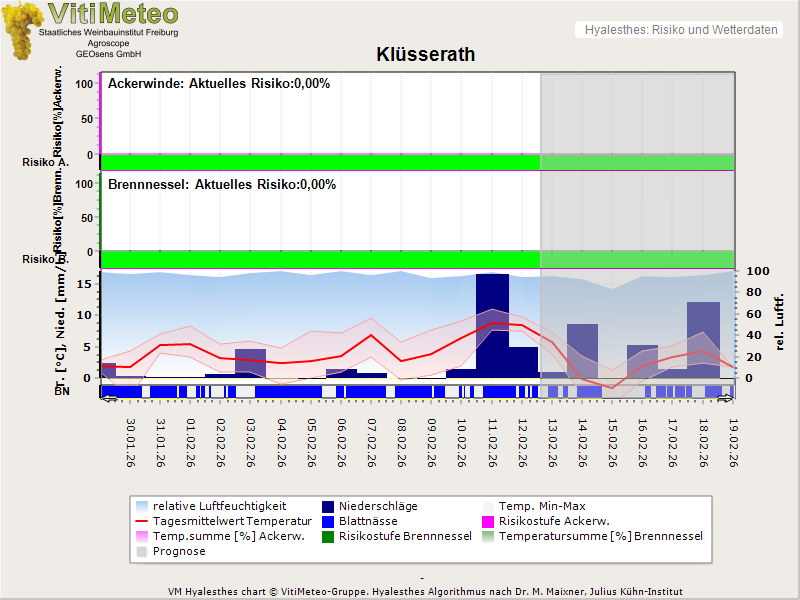The width and height of the screenshot is (800, 600).
Task: Click the relative Luftfeuchtigkeit legend swatch
Action: [142, 506]
